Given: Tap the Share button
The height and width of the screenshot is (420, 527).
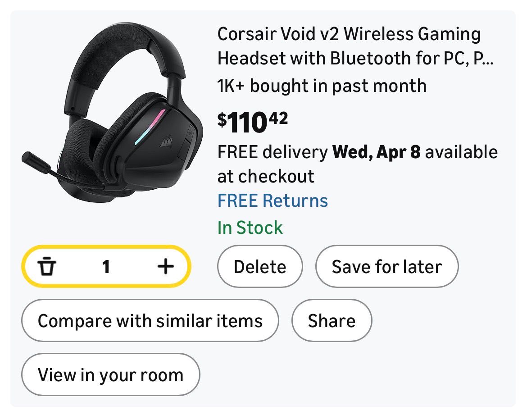Looking at the screenshot, I should click(332, 321).
